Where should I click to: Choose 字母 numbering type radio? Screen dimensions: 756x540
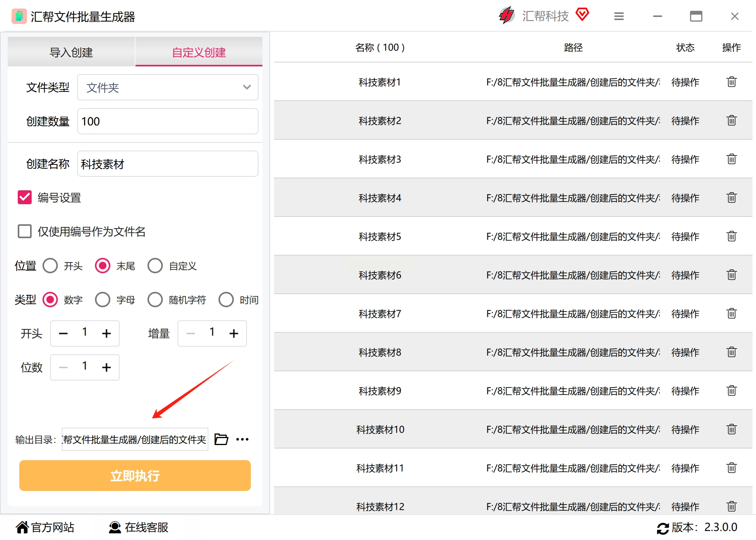point(103,300)
